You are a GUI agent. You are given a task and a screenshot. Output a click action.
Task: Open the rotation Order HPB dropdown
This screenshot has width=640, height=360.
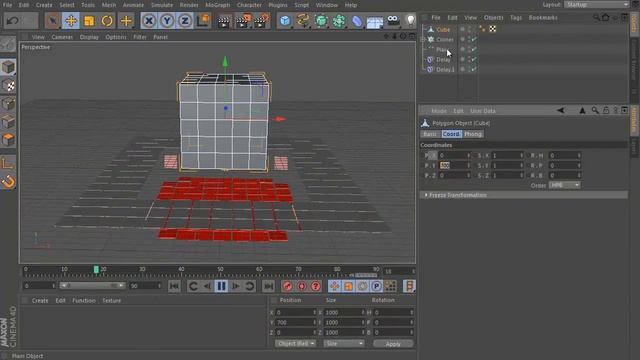564,185
